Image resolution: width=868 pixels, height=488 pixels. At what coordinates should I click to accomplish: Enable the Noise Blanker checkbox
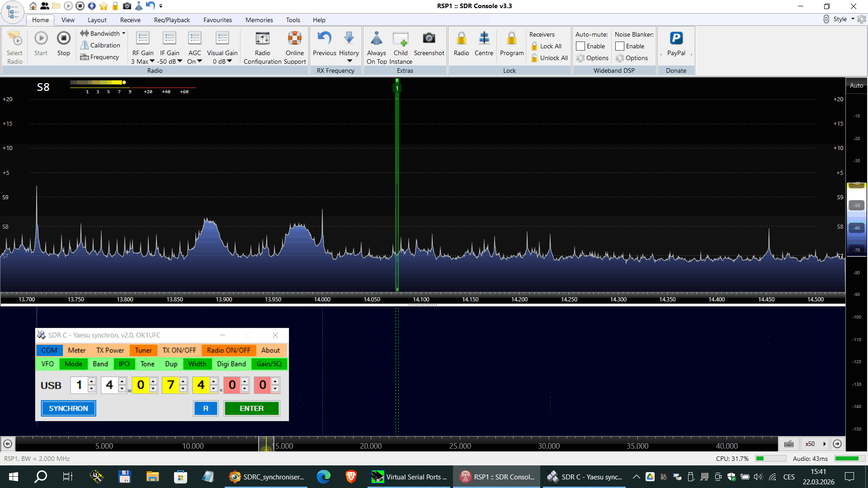coord(620,46)
